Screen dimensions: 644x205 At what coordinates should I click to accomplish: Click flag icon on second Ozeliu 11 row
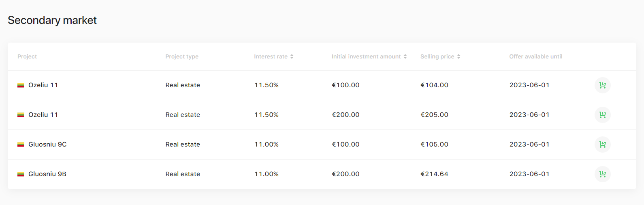[x=21, y=115]
